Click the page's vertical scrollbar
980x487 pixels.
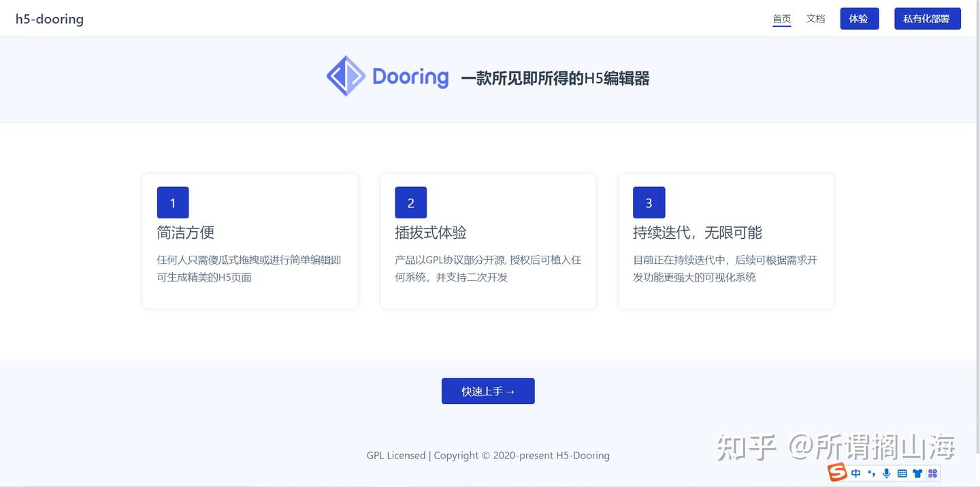(977, 227)
